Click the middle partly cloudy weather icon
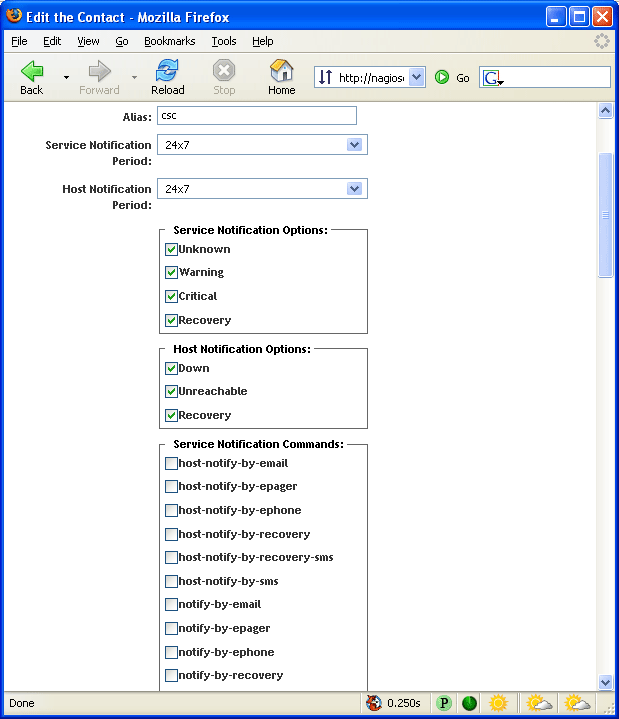 pos(539,702)
